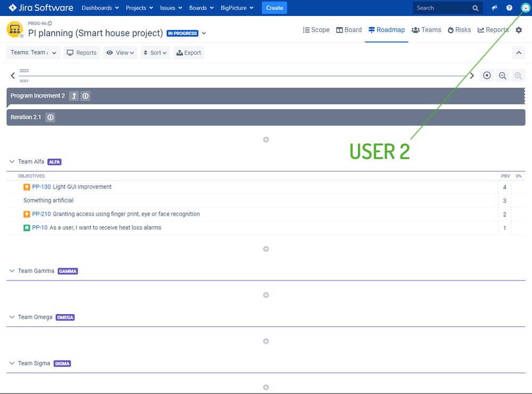The width and height of the screenshot is (532, 394).
Task: Add objective under Team Gamma
Action: 266,295
